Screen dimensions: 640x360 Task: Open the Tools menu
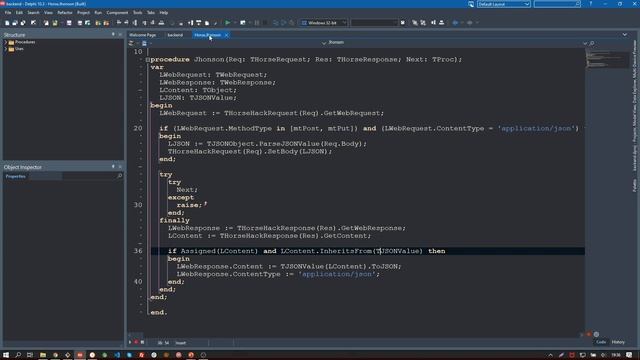[138, 13]
